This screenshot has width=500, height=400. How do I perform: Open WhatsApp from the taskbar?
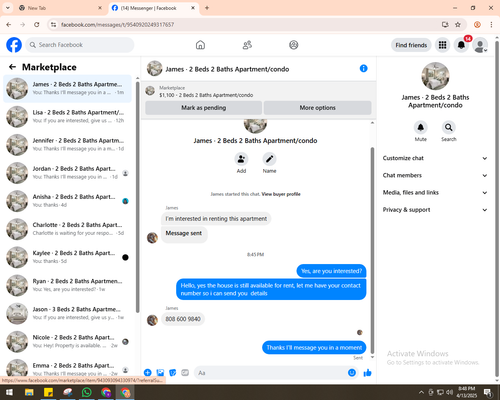[87, 392]
